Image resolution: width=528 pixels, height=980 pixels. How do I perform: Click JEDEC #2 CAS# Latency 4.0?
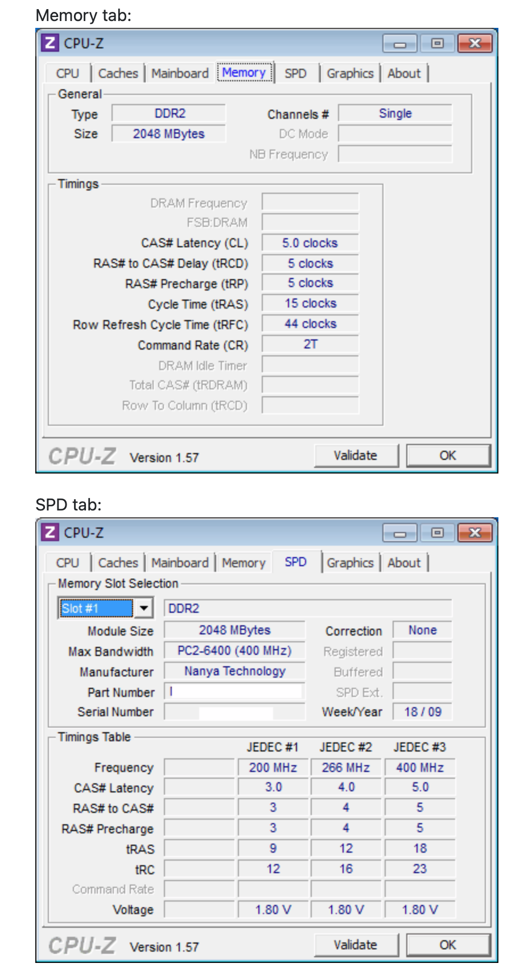coord(346,787)
